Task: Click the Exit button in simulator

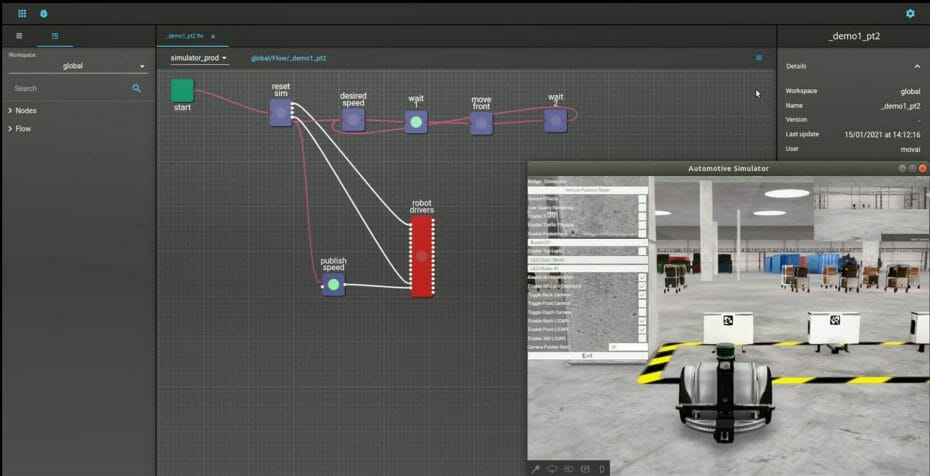Action: coord(587,356)
